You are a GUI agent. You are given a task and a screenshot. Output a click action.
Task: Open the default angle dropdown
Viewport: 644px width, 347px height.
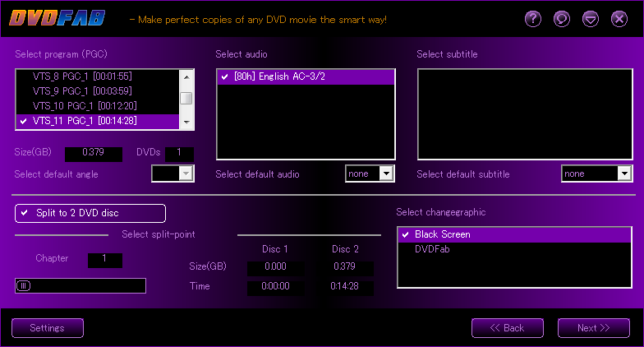[186, 173]
